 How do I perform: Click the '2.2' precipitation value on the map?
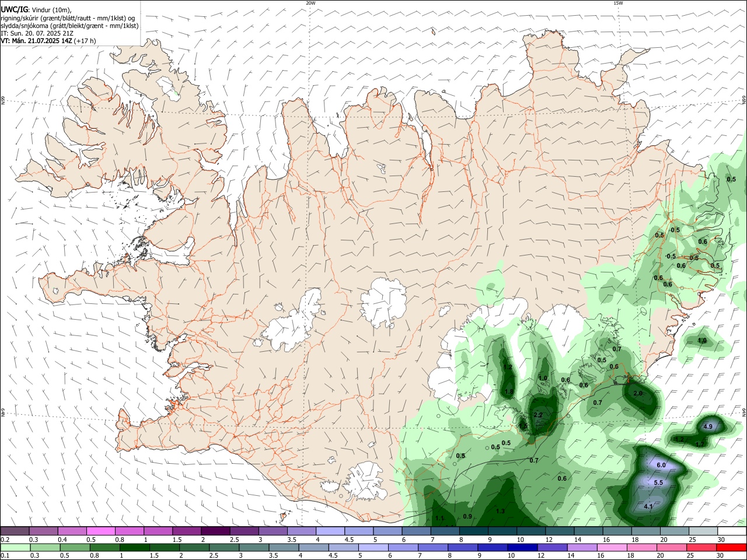coord(538,415)
